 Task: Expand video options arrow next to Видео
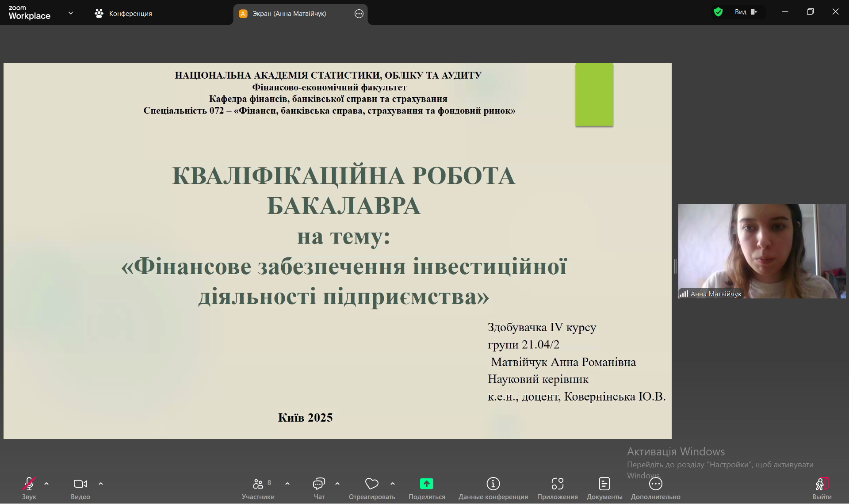point(101,484)
